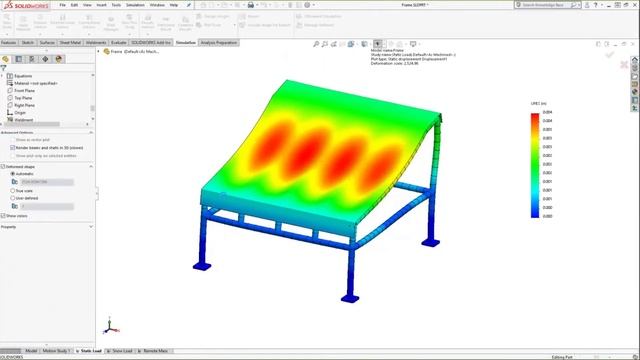Toggle Show plot only on selected entities checkbox
The image size is (640, 360).
[13, 156]
